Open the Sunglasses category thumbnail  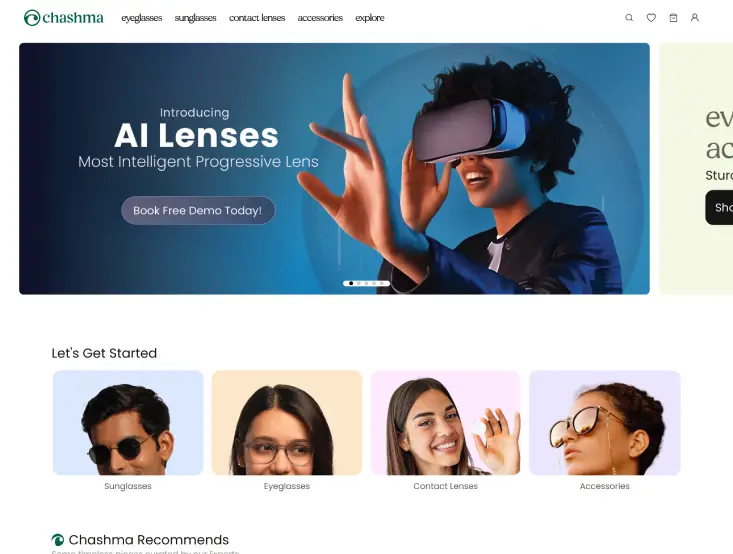click(128, 423)
